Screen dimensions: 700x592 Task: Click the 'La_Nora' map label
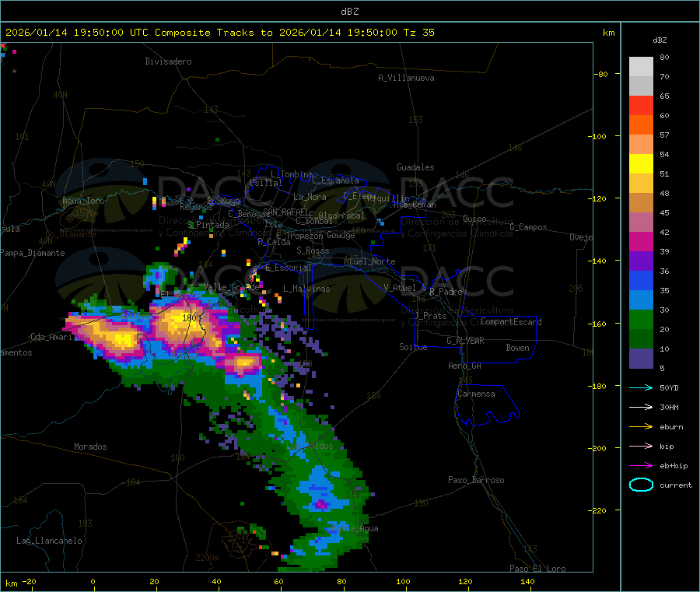310,197
